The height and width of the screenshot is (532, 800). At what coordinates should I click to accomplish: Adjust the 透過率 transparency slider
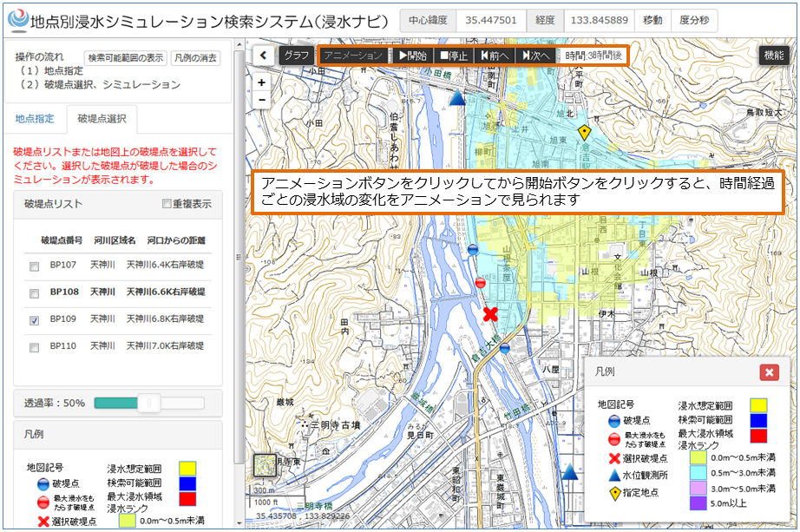click(x=150, y=403)
